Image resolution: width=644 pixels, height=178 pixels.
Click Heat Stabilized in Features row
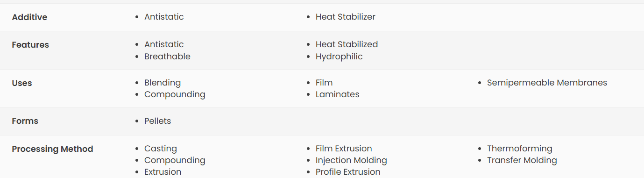click(347, 44)
